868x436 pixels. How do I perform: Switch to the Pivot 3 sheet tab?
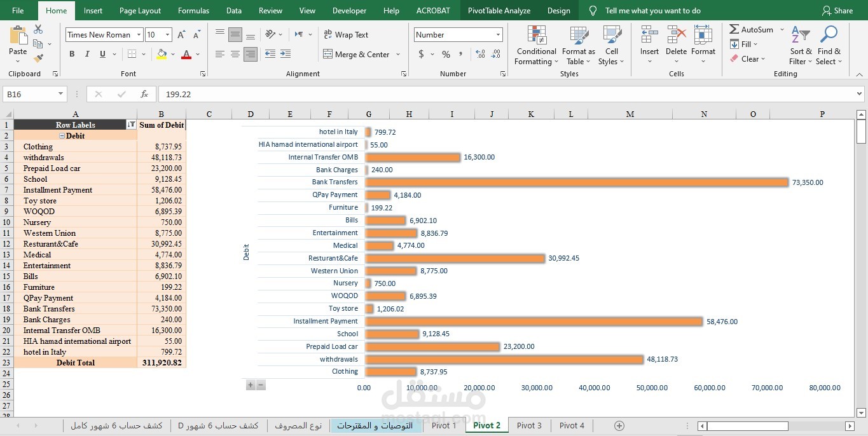pyautogui.click(x=529, y=425)
